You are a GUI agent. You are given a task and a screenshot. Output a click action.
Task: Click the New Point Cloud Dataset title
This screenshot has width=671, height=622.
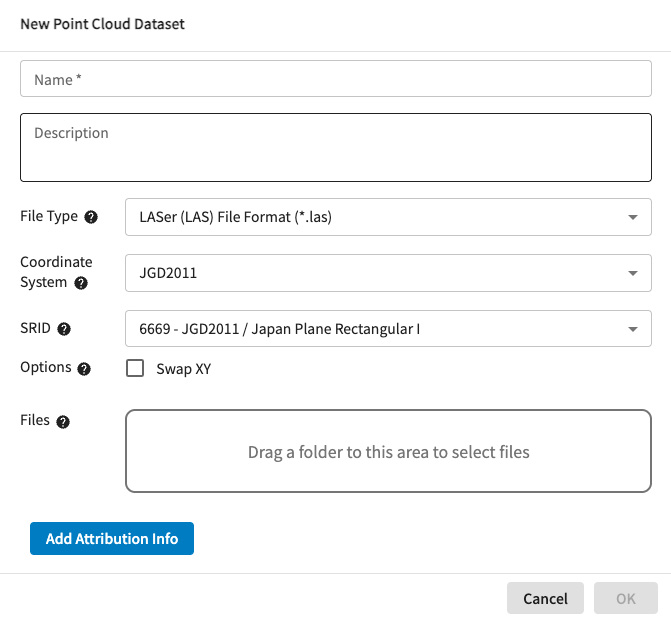(x=102, y=24)
